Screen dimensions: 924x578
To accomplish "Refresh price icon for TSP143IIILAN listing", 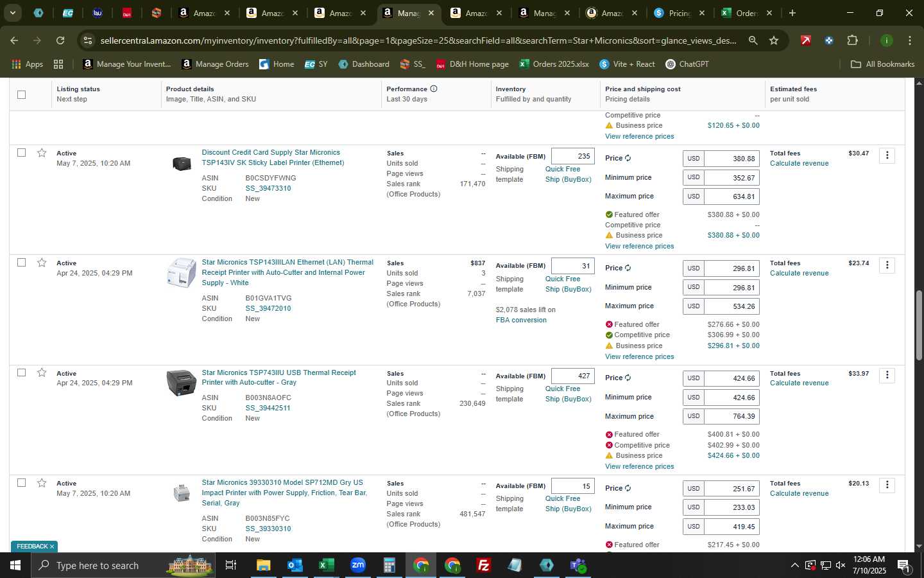I will [628, 268].
